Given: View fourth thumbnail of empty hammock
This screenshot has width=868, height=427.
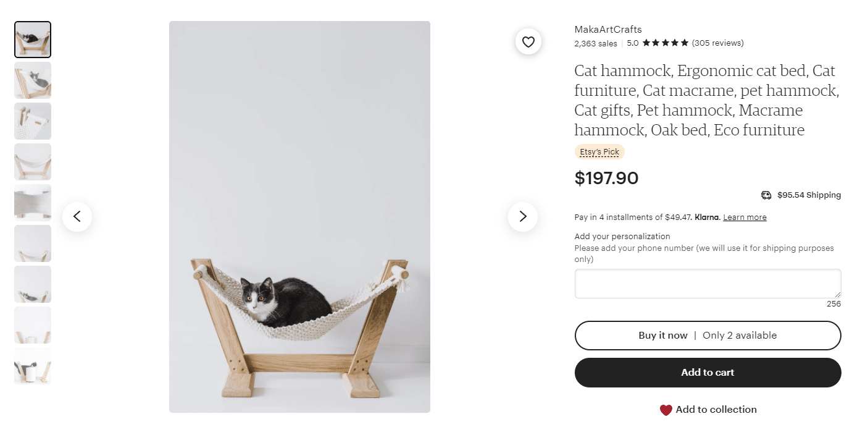Looking at the screenshot, I should [33, 162].
